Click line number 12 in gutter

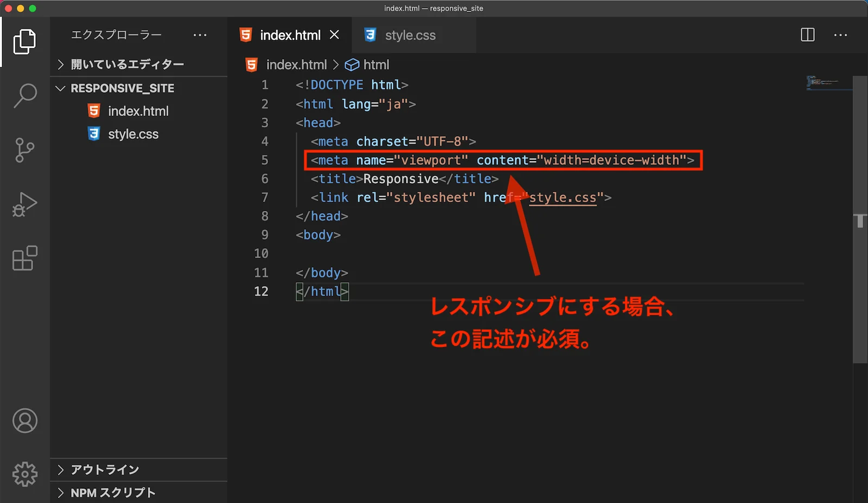pos(261,292)
